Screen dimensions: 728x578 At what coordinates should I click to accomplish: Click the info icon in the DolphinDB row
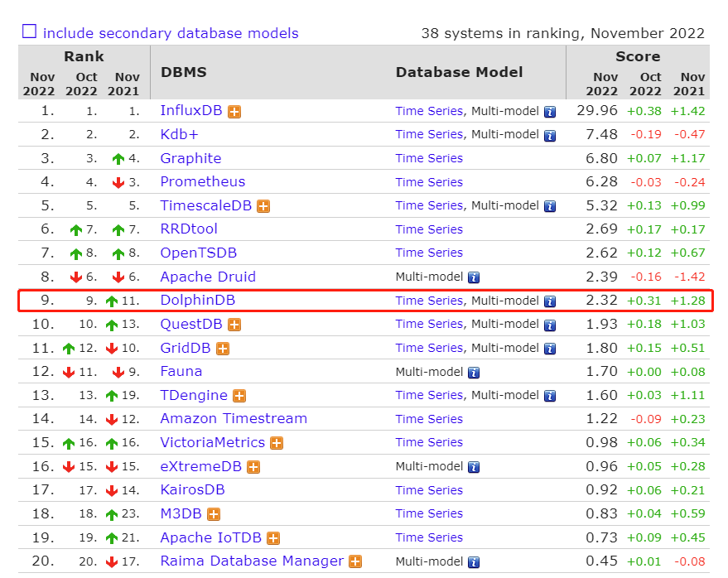tap(550, 301)
